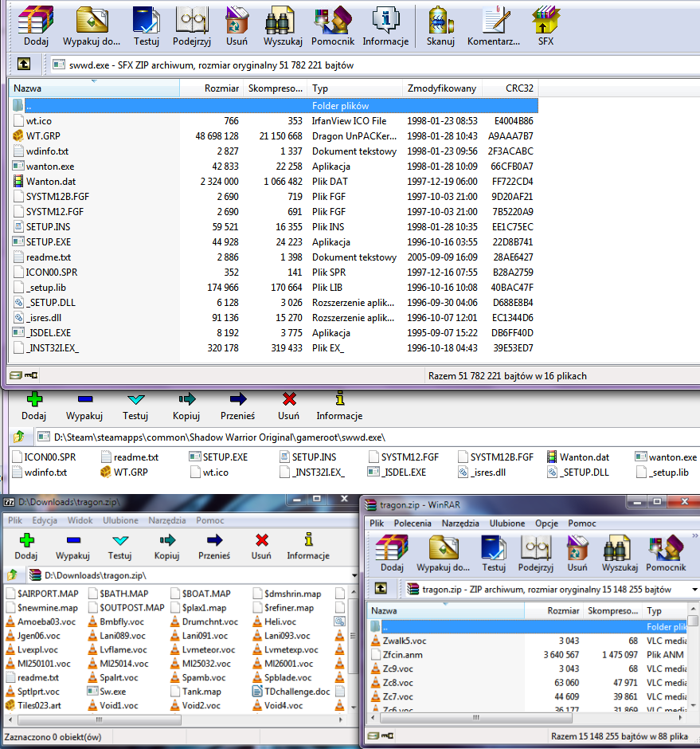
Task: Open Widok menu in tragon.zip 7-Zip window
Action: (x=80, y=520)
